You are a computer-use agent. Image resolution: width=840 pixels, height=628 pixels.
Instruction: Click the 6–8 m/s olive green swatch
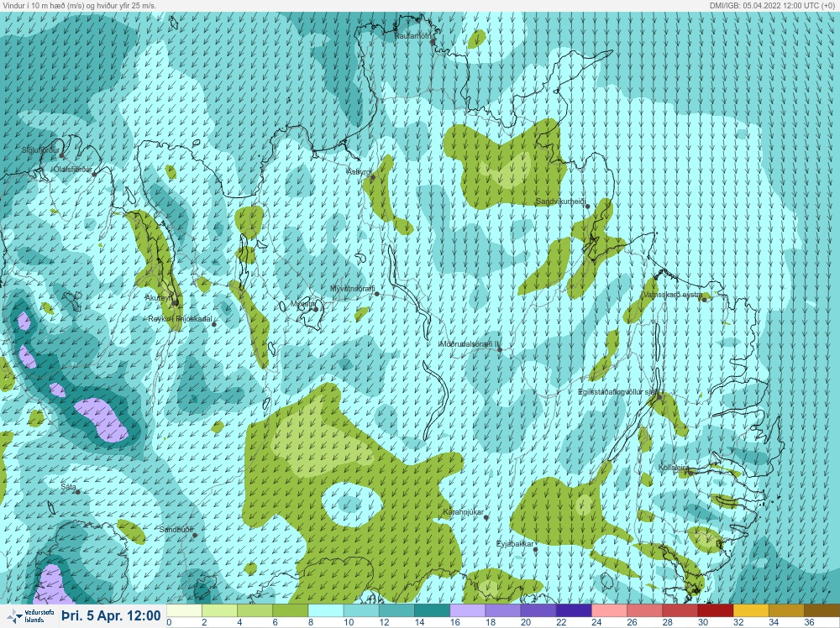[x=291, y=611]
